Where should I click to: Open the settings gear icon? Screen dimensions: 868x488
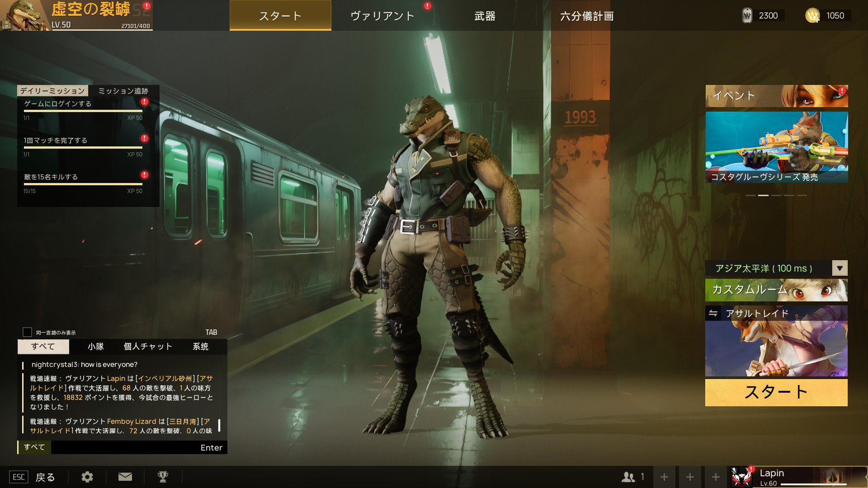click(x=87, y=477)
